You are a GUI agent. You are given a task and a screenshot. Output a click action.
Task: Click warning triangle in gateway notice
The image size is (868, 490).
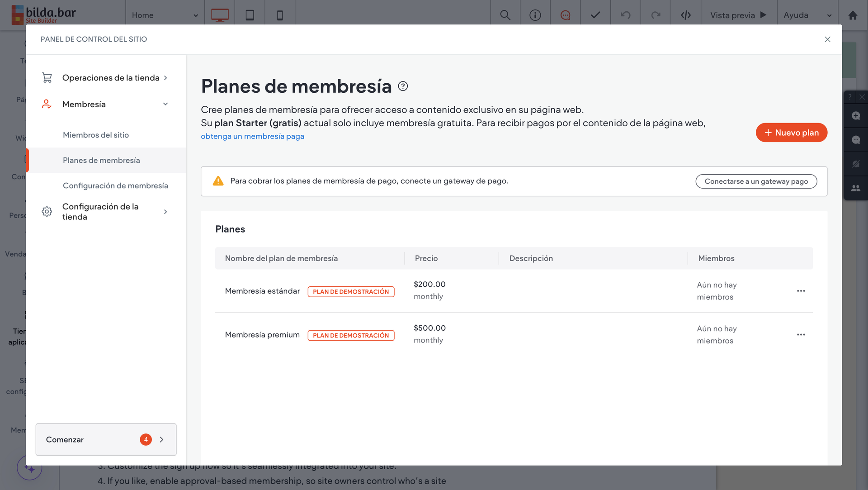coord(218,181)
